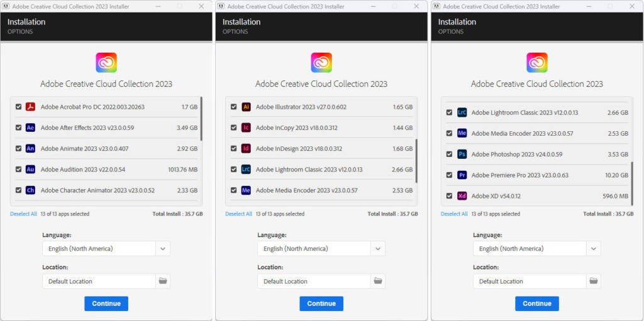644x321 pixels.
Task: Open location folder browser in right window
Action: 594,281
